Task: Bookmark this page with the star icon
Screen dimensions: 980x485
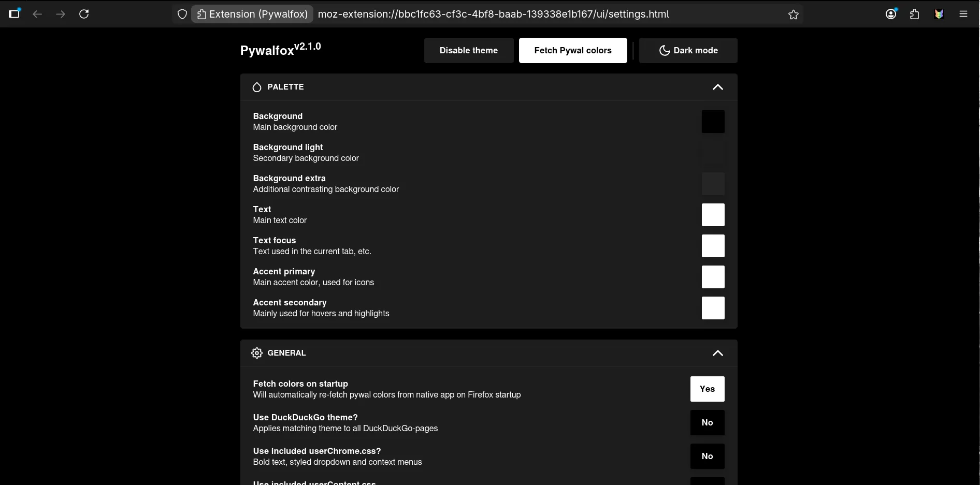Action: pos(793,14)
